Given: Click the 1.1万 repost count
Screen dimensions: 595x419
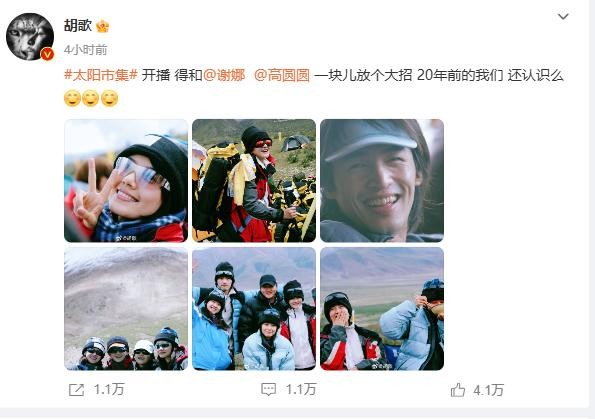Looking at the screenshot, I should (109, 390).
